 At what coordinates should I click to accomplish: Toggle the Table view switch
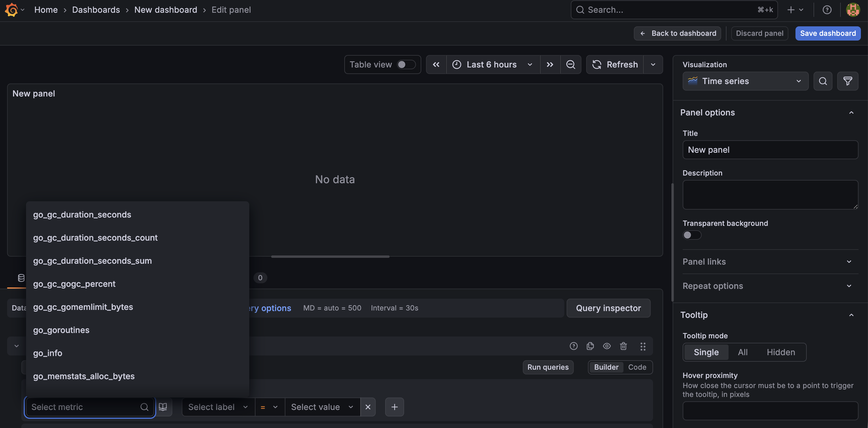click(406, 64)
